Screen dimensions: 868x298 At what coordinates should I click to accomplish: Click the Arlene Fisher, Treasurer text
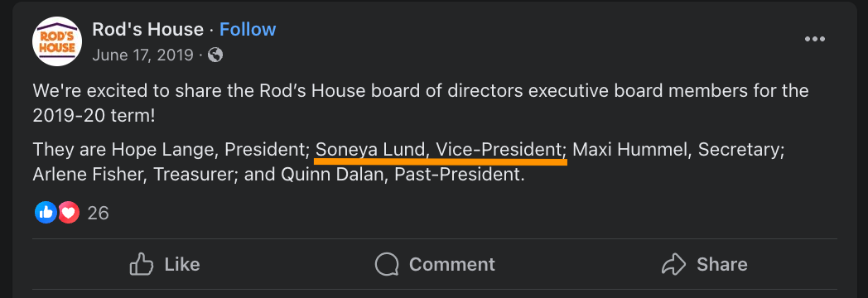(135, 175)
